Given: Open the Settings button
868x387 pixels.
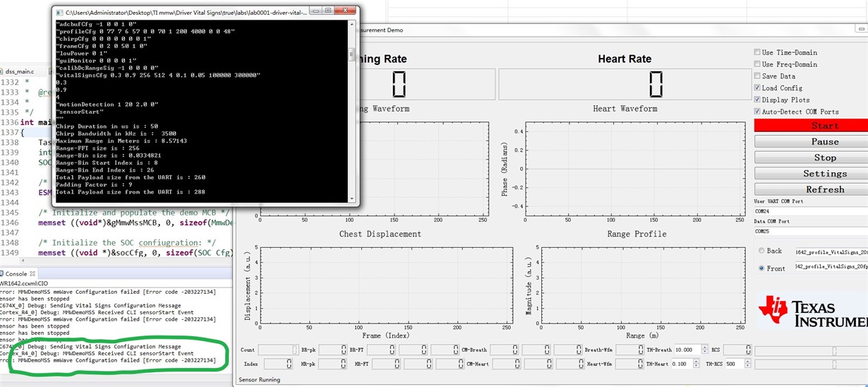Looking at the screenshot, I should [812, 174].
